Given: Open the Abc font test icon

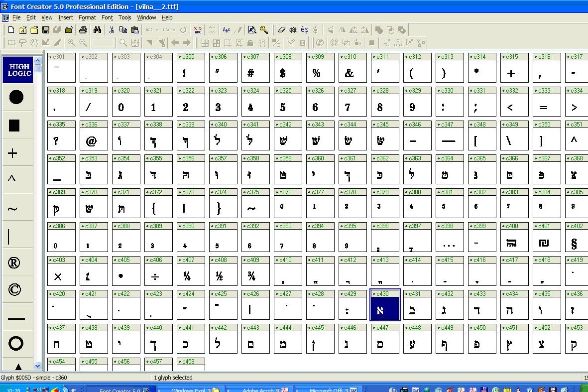Looking at the screenshot, I should (226, 30).
